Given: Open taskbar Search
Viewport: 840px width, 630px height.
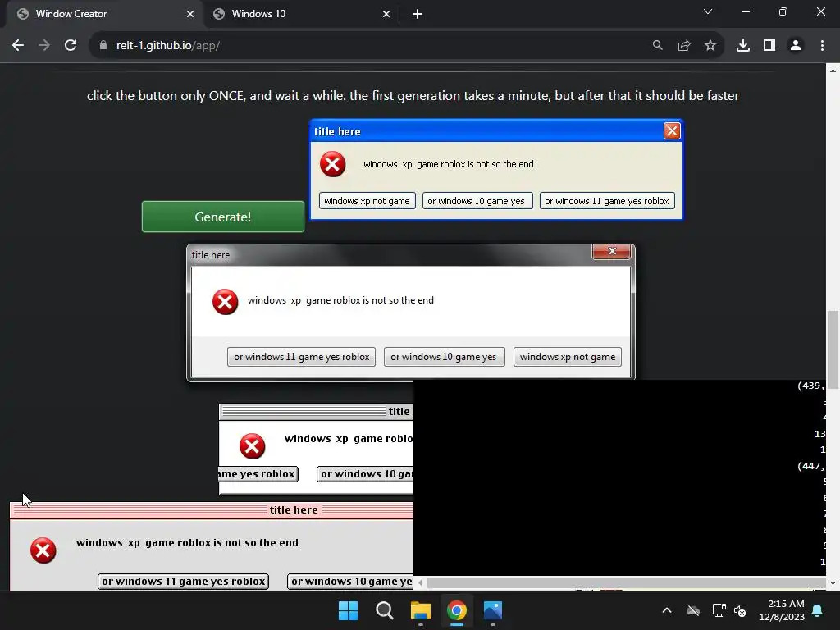Looking at the screenshot, I should pos(385,610).
